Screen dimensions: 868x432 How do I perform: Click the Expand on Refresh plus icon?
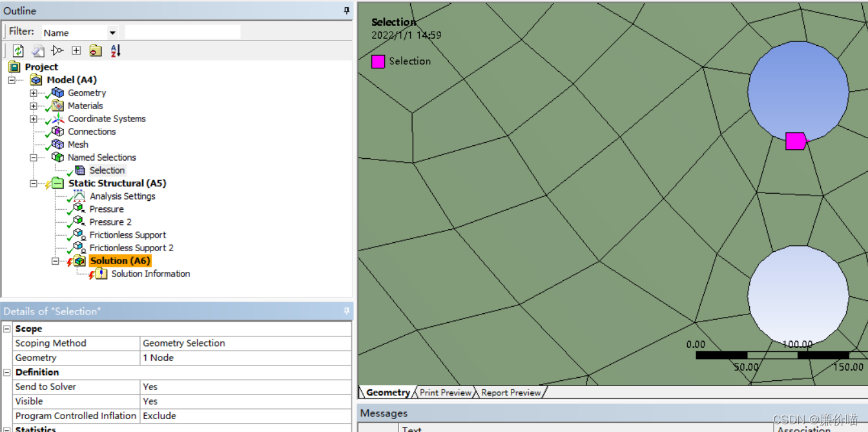[x=76, y=50]
